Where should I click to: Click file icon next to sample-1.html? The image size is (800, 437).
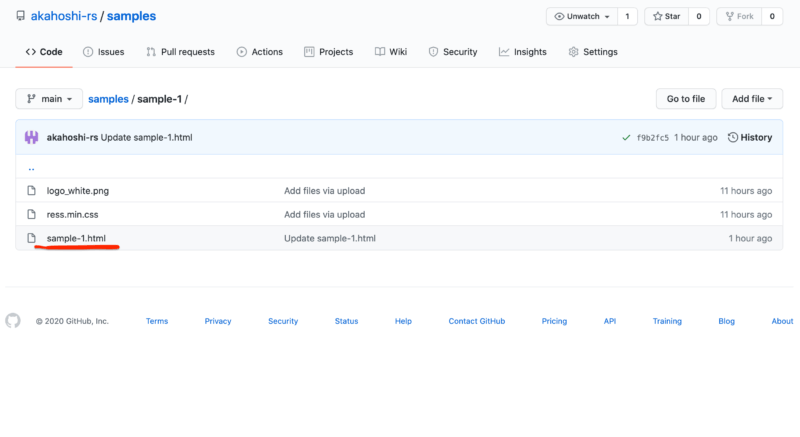(x=32, y=238)
